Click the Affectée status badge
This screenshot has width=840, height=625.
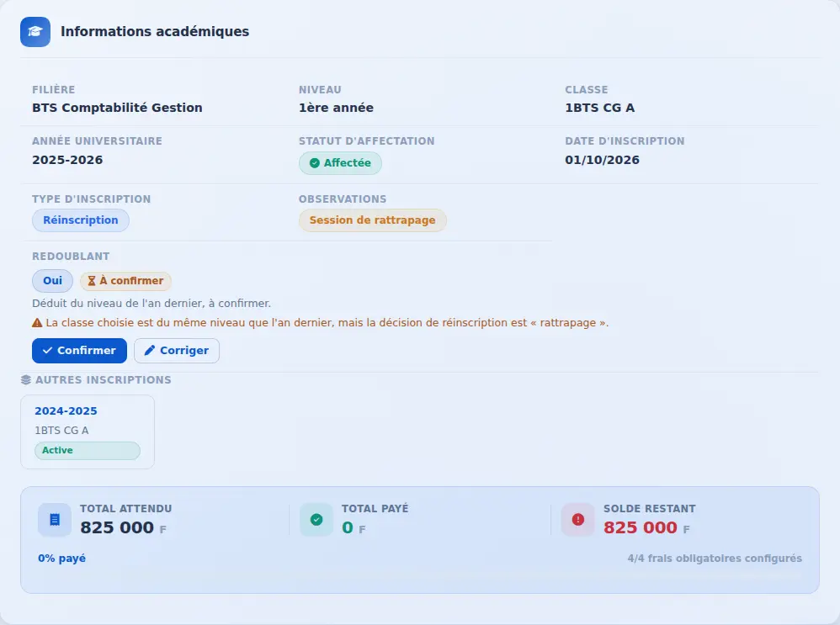click(340, 163)
